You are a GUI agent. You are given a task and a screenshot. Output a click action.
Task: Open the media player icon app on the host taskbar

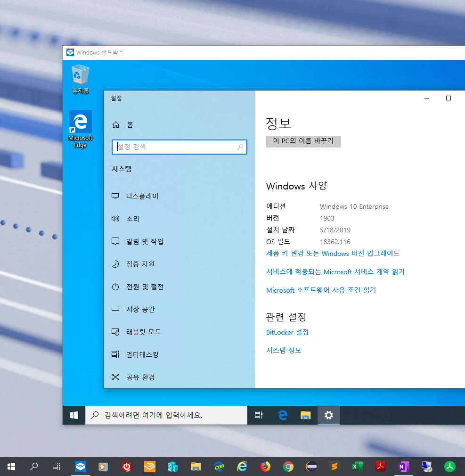(x=103, y=467)
